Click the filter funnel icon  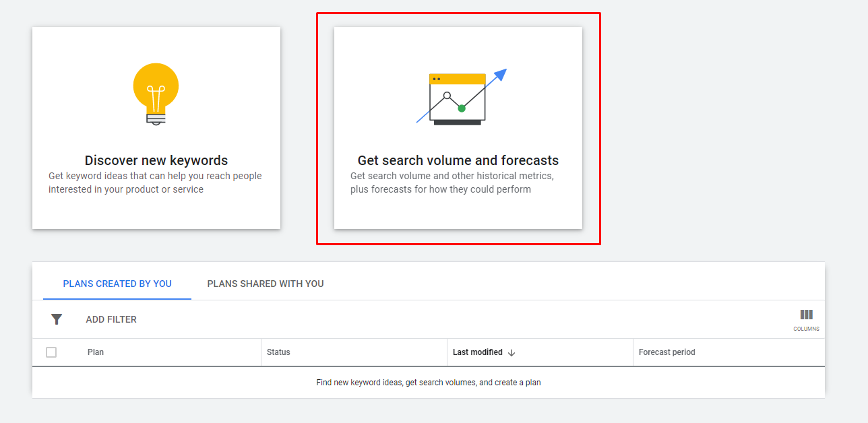point(57,319)
